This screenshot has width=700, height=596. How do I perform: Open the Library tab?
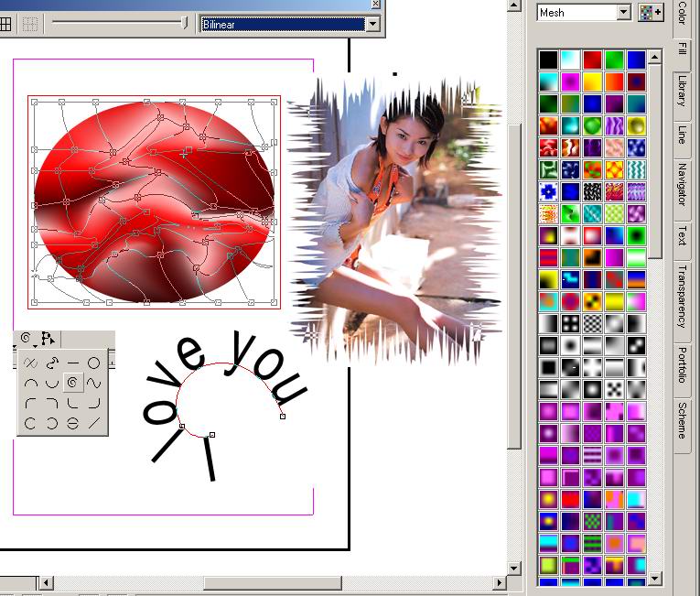coord(682,92)
